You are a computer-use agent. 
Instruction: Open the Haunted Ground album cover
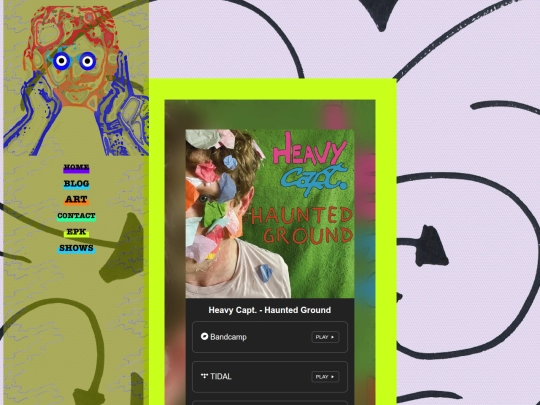tap(270, 214)
